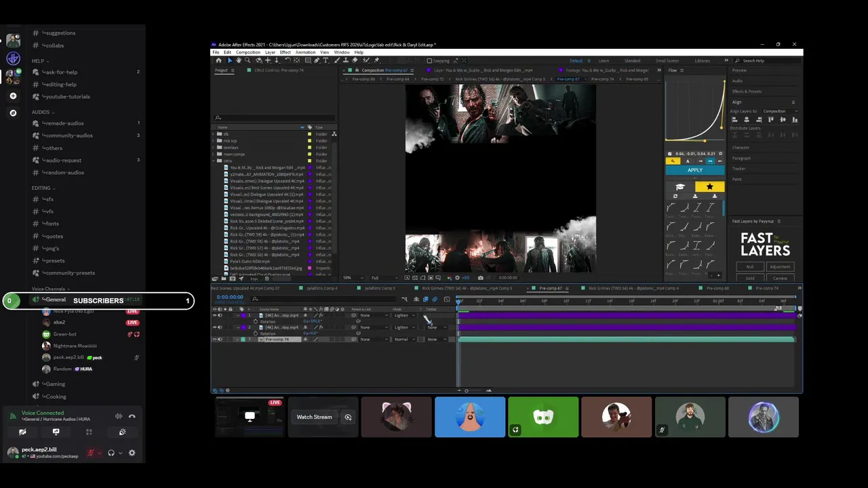Select the Home tool in After Effects toolbar
Image resolution: width=868 pixels, height=488 pixels.
tap(218, 60)
